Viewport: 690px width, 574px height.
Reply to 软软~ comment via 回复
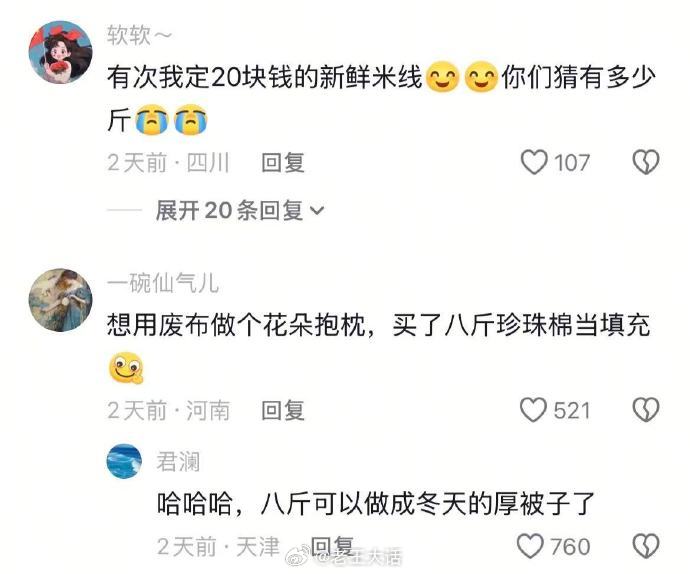point(283,162)
